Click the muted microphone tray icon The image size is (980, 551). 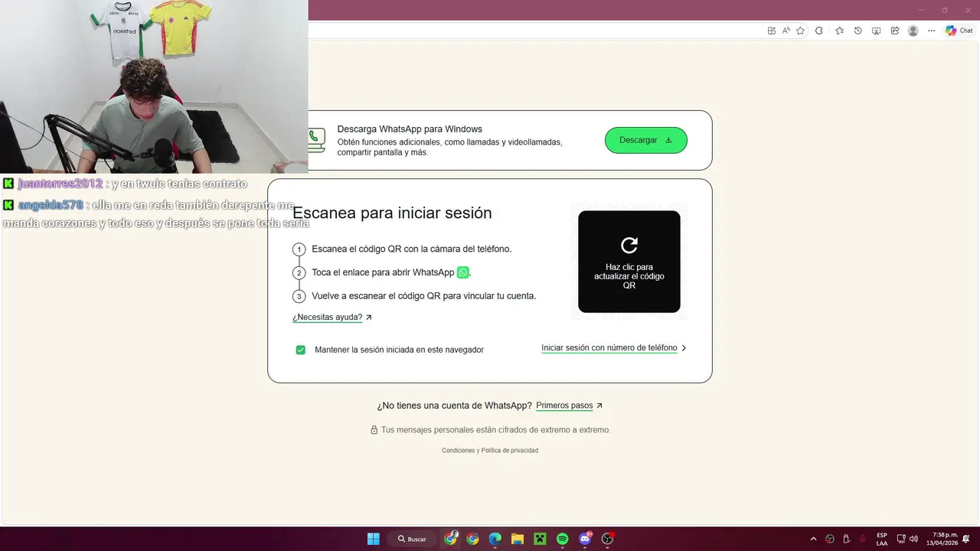863,539
